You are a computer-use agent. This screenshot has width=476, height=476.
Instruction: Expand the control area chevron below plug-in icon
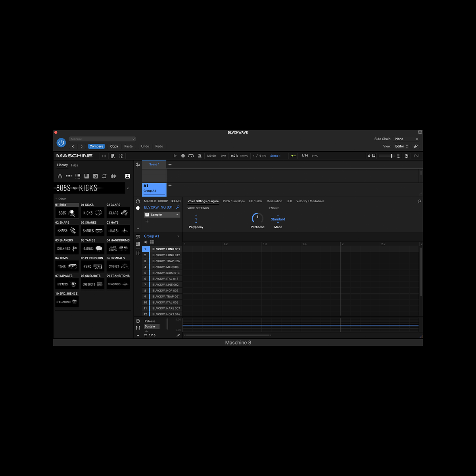pos(138,229)
